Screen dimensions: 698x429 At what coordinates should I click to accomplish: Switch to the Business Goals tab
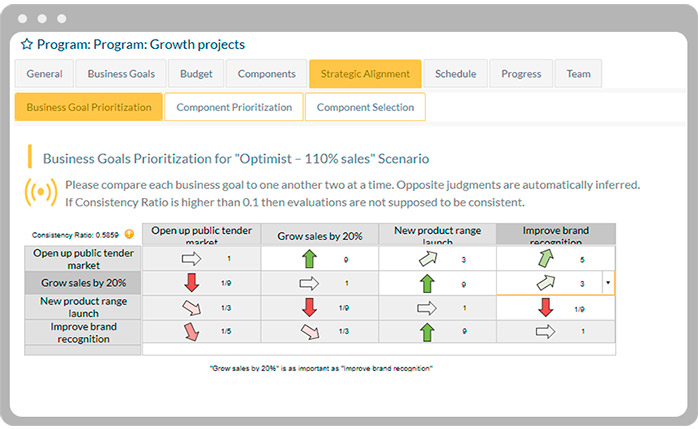(121, 74)
